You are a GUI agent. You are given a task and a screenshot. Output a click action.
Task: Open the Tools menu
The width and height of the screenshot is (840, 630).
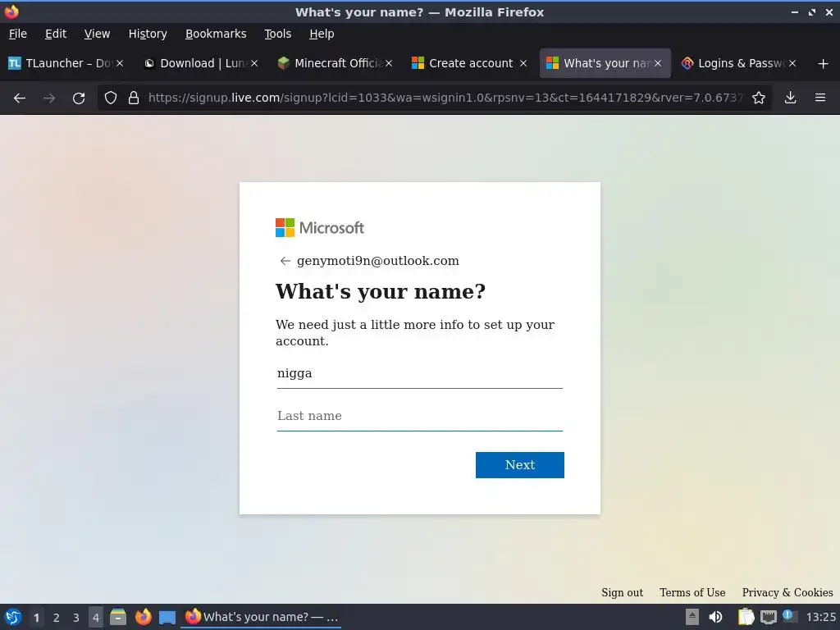(277, 34)
